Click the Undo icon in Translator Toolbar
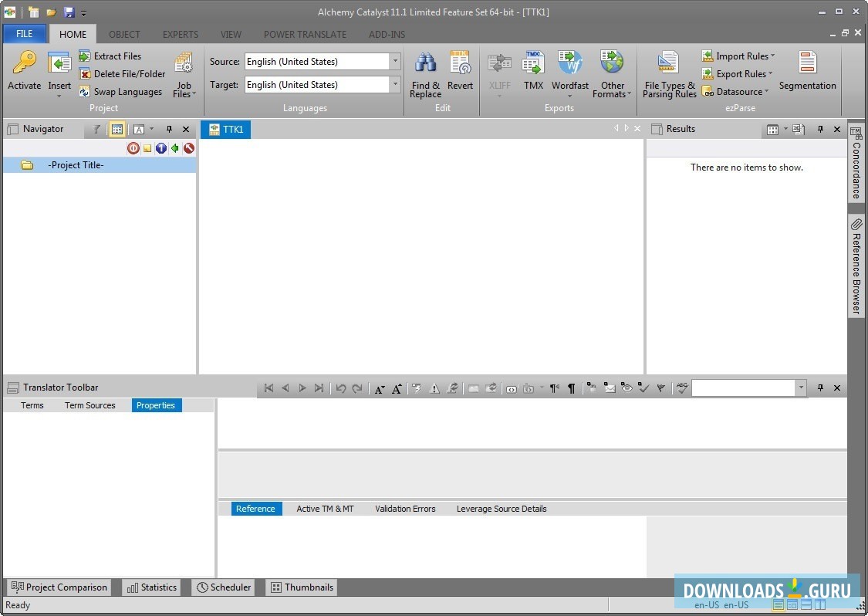868x616 pixels. pyautogui.click(x=340, y=388)
